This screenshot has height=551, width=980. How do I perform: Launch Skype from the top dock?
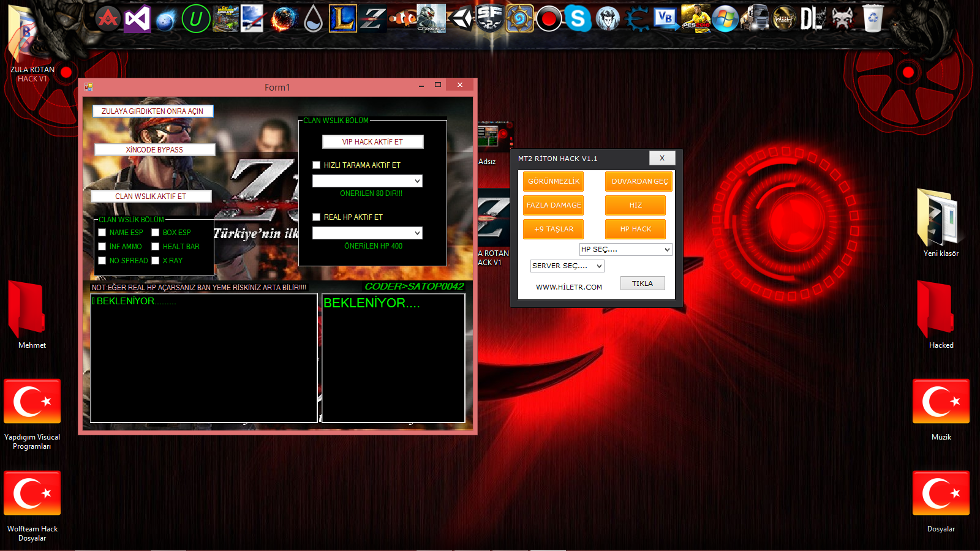[x=578, y=19]
